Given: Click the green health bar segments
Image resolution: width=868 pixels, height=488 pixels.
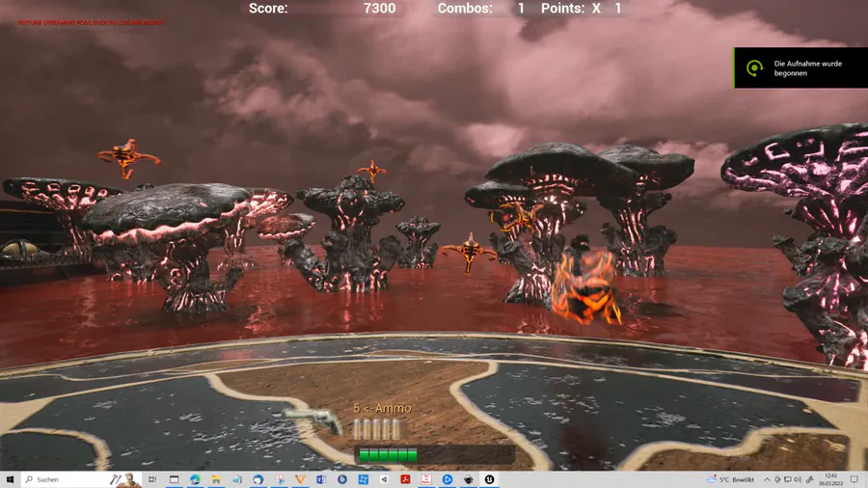Looking at the screenshot, I should 388,455.
